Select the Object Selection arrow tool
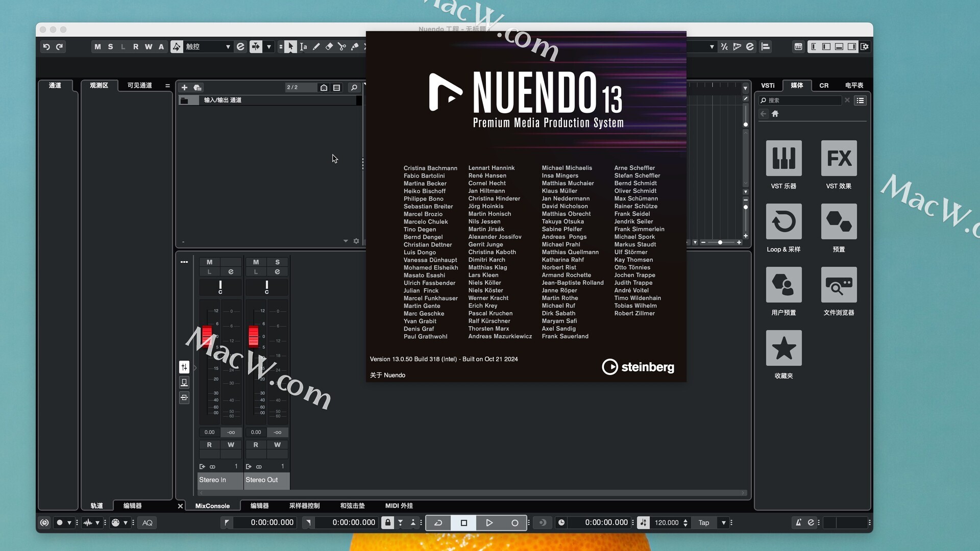 click(290, 46)
